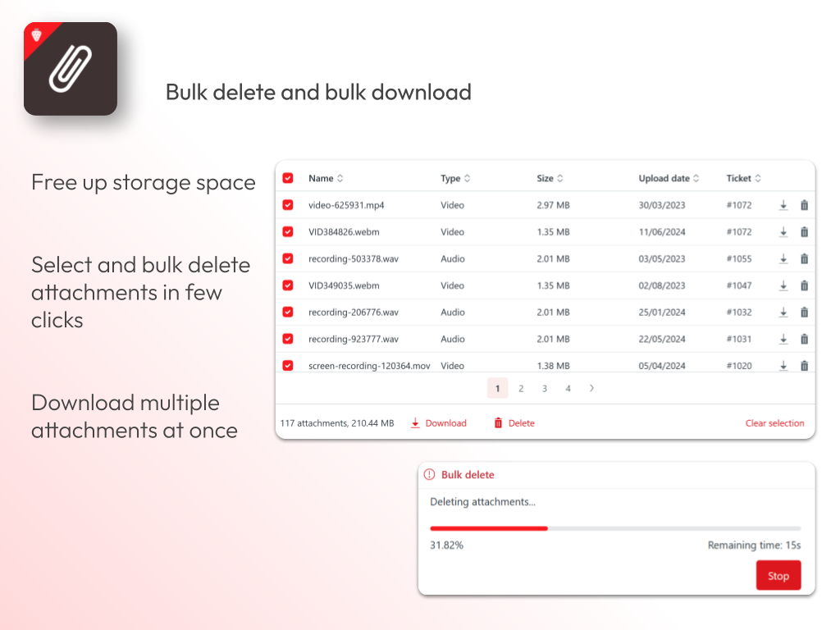Uncheck the select-all checkbox in the header
840x630 pixels.
288,178
